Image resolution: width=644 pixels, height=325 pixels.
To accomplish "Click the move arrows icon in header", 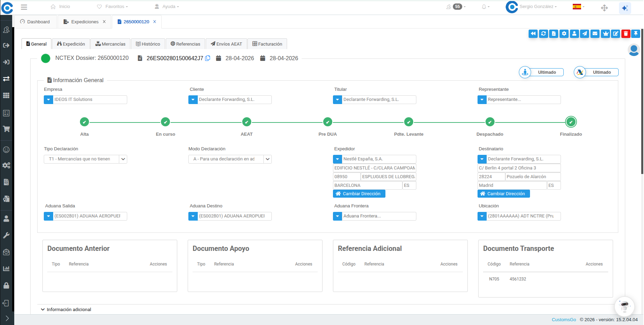I will coord(604,8).
